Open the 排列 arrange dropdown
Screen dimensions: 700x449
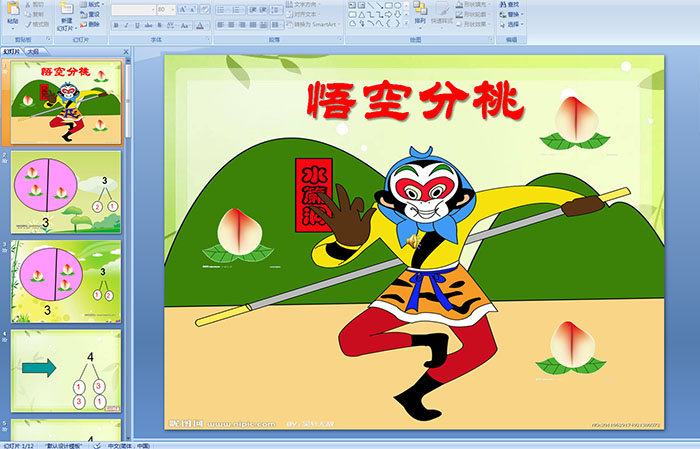point(420,13)
